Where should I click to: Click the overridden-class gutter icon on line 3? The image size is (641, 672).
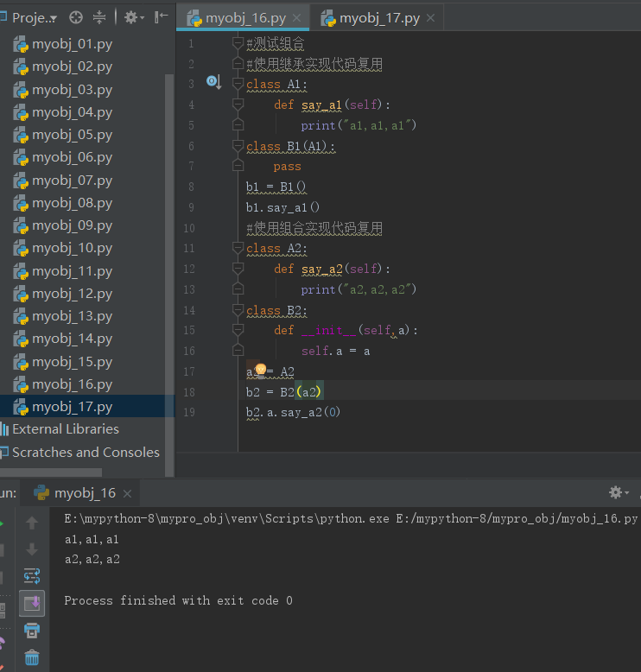pos(213,81)
